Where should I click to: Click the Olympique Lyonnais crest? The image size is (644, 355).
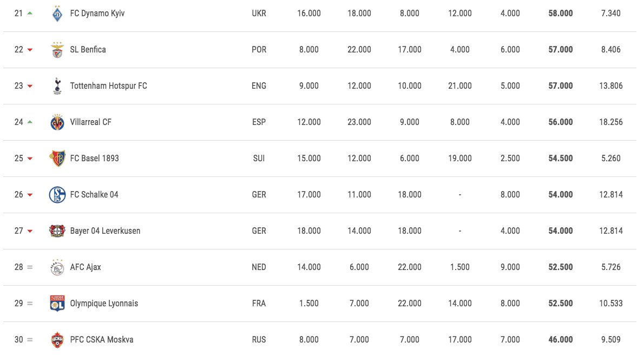tap(57, 303)
